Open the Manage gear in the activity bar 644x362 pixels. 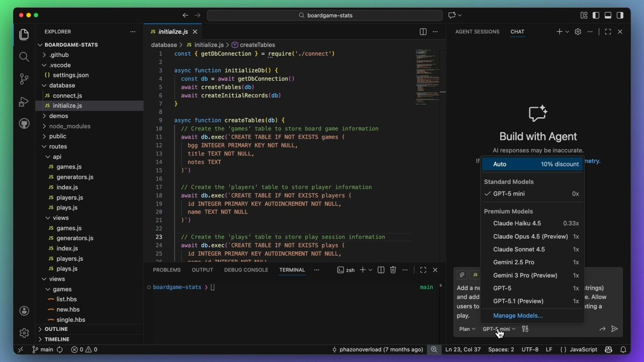(24, 333)
